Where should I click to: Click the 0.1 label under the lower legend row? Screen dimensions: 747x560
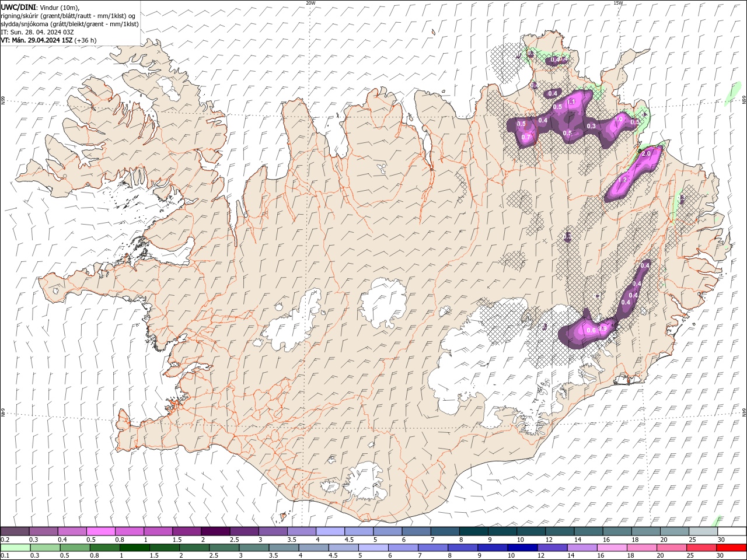click(x=5, y=556)
